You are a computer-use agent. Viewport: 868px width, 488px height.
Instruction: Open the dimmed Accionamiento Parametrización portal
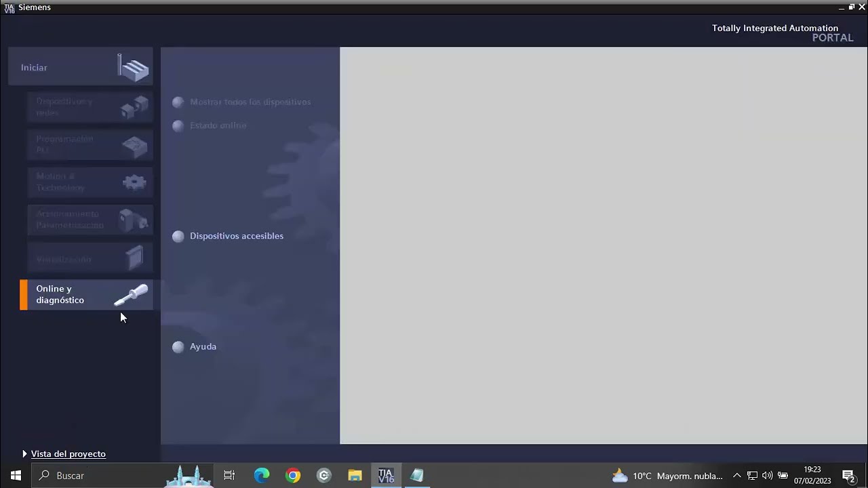click(x=90, y=219)
